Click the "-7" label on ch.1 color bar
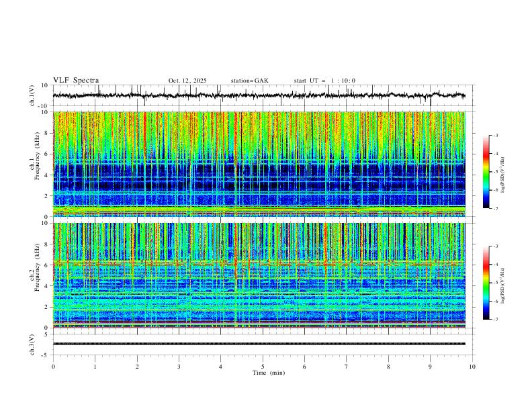This screenshot has width=532, height=411. pyautogui.click(x=495, y=209)
